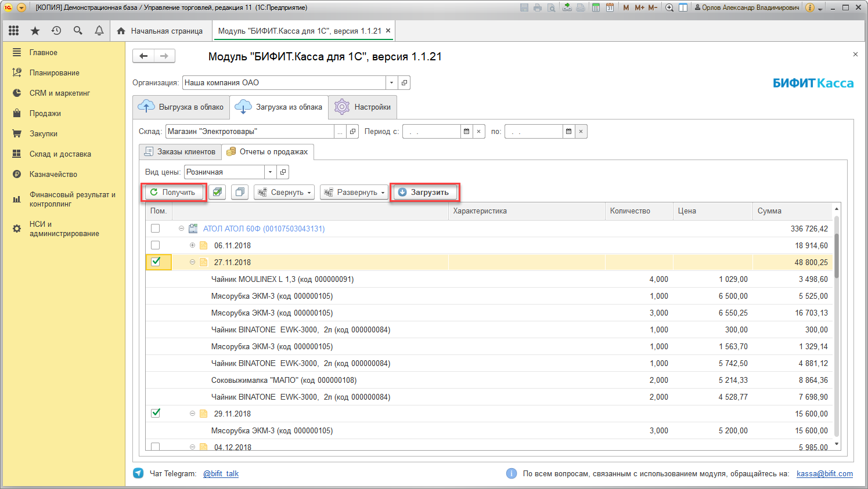Viewport: 868px width, 489px height.
Task: Open the Вид цены dropdown arrow
Action: point(270,172)
